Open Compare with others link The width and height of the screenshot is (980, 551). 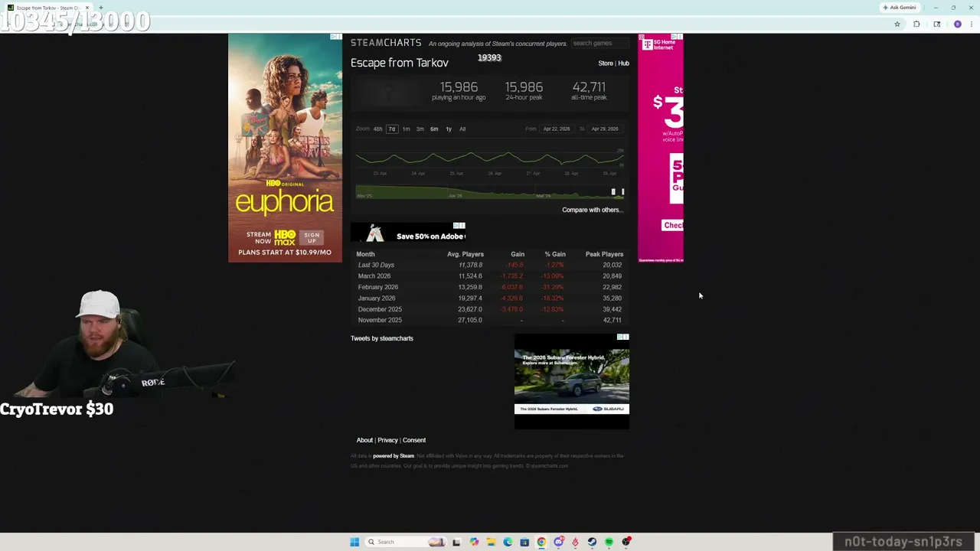point(593,210)
